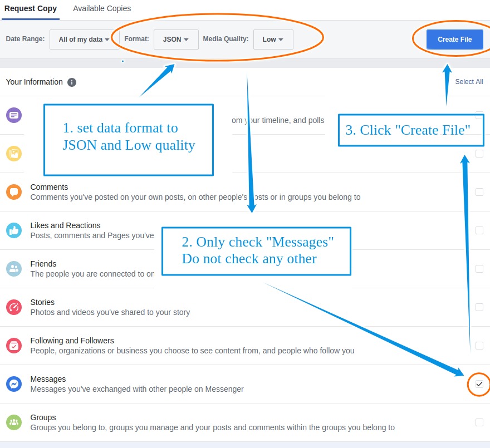Click the orange Comments speech bubble icon
This screenshot has height=448, width=490.
tap(13, 192)
